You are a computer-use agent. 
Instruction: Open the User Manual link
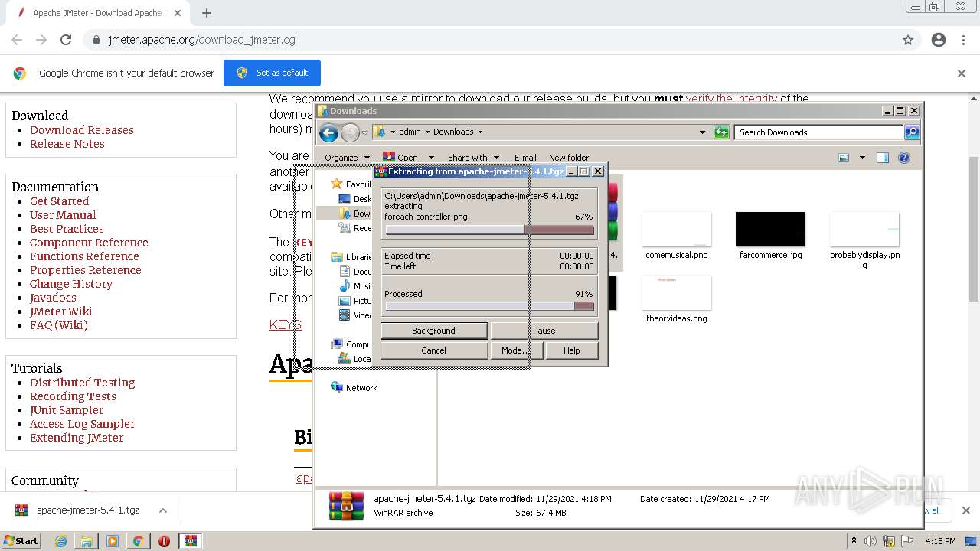click(63, 215)
